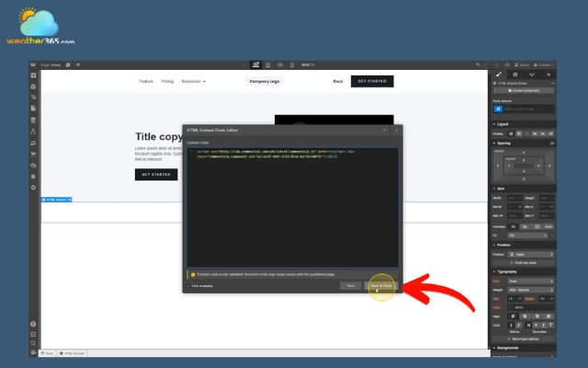Select the mobile portrait breakpoint icon

pyautogui.click(x=292, y=65)
